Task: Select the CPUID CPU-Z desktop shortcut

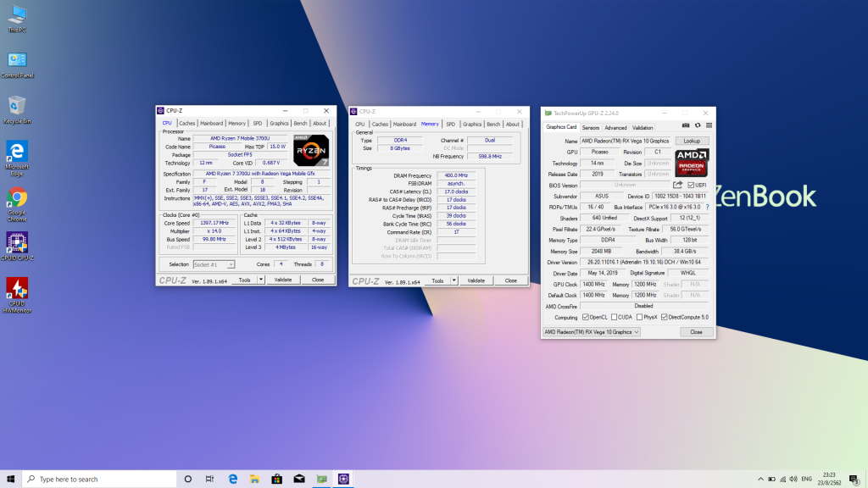Action: 17,247
